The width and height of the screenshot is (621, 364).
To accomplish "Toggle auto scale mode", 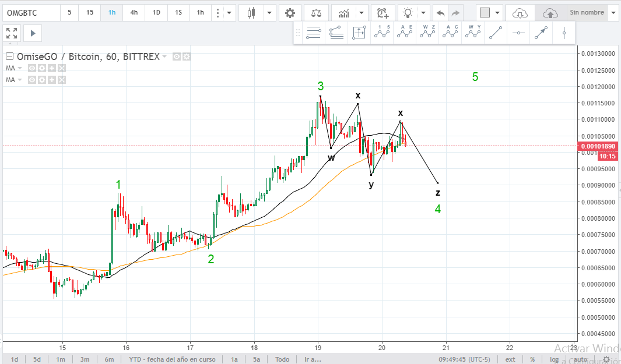I will pyautogui.click(x=580, y=359).
